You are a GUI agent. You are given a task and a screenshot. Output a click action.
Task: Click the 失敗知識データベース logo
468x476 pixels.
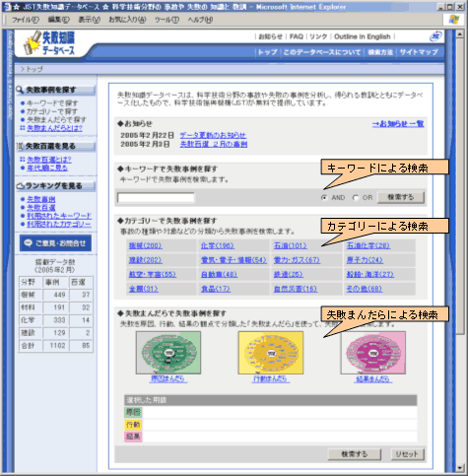pyautogui.click(x=49, y=43)
